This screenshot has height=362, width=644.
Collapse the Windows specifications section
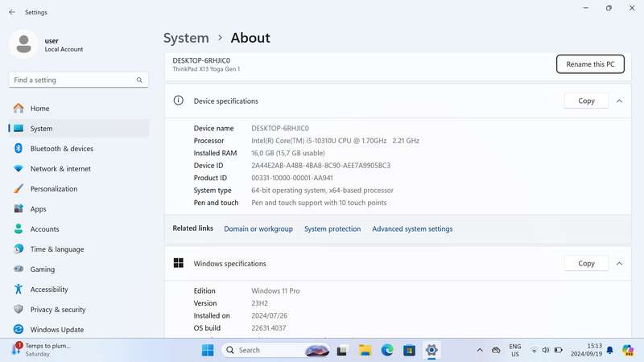click(619, 264)
